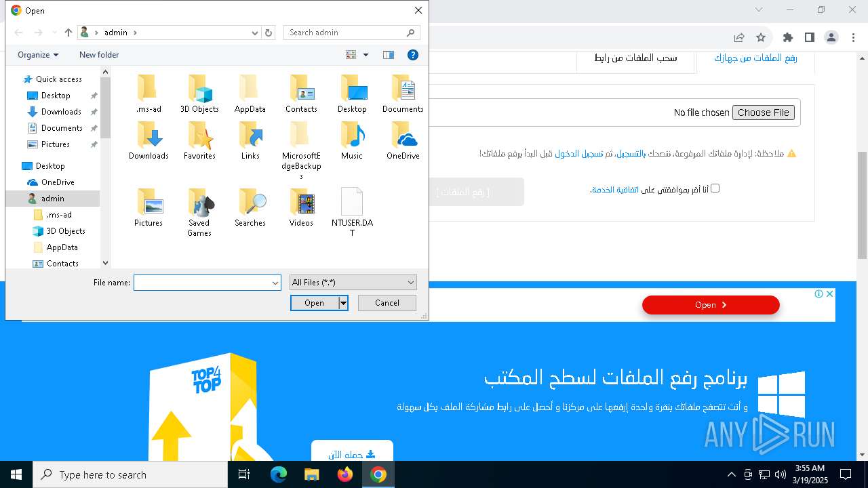The image size is (868, 488).
Task: Click the Open button in dialog
Action: (x=314, y=303)
